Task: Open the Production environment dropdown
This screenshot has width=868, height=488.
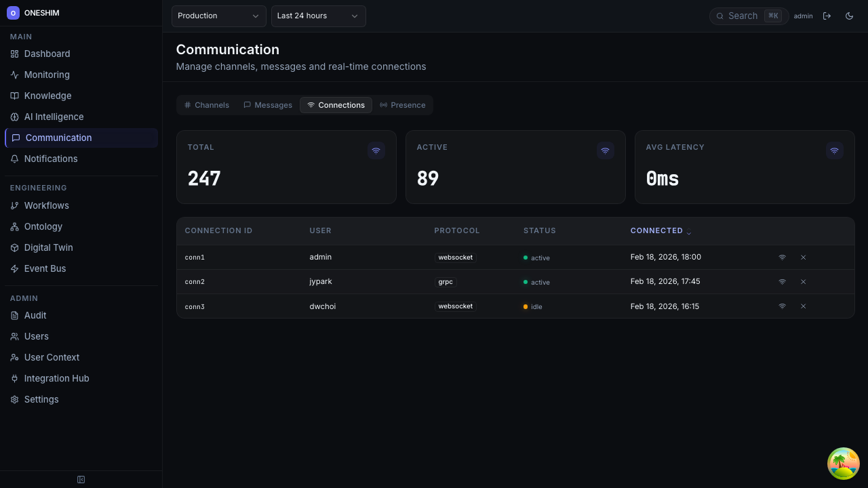Action: [x=218, y=16]
